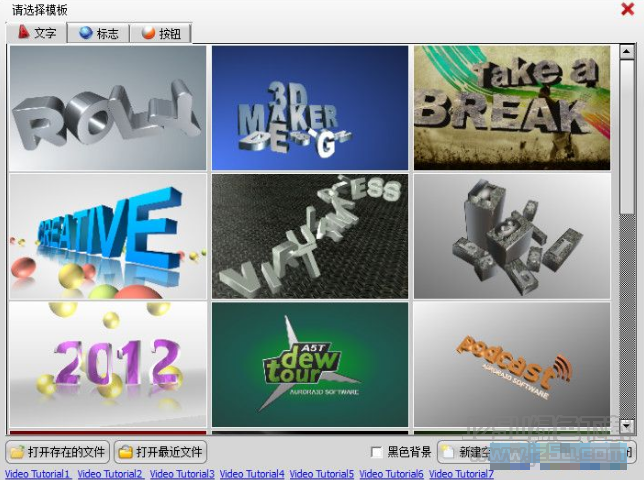This screenshot has width=644, height=480.
Task: Click the vertical scrollbar thumb
Action: 627,137
